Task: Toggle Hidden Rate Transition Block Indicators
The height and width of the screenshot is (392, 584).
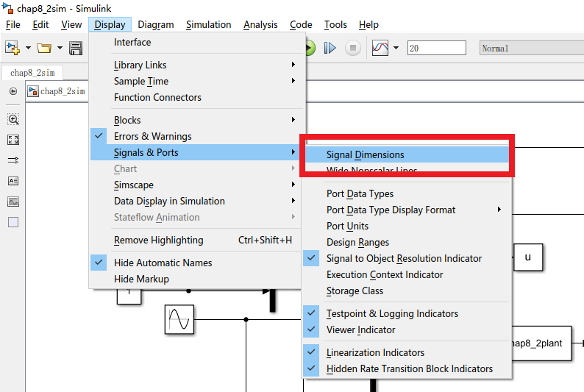Action: [x=407, y=369]
